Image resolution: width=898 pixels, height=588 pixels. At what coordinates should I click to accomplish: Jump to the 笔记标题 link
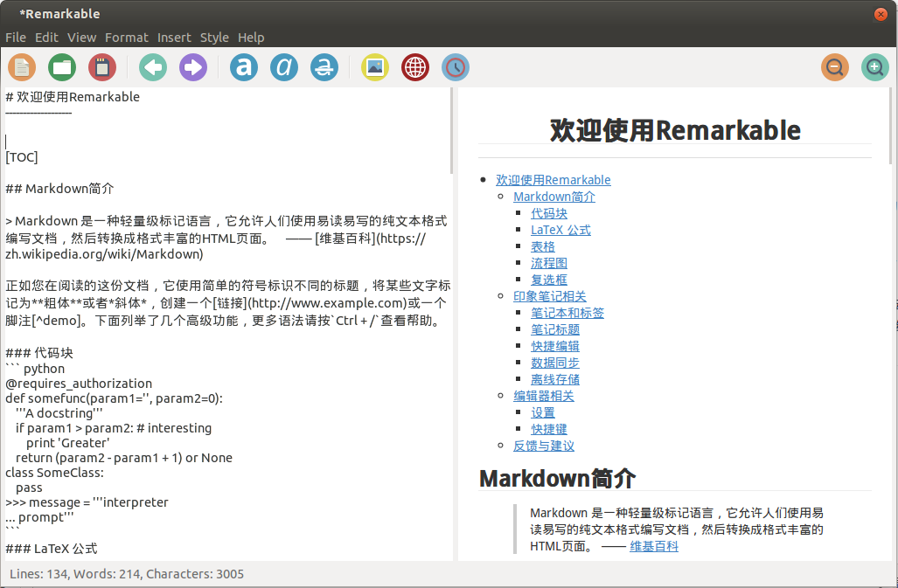(x=555, y=329)
